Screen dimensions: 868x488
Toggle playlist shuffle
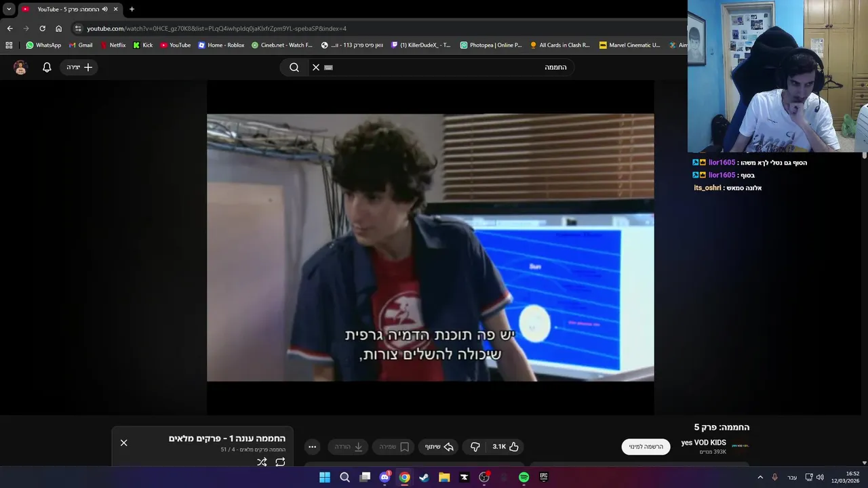pos(262,462)
